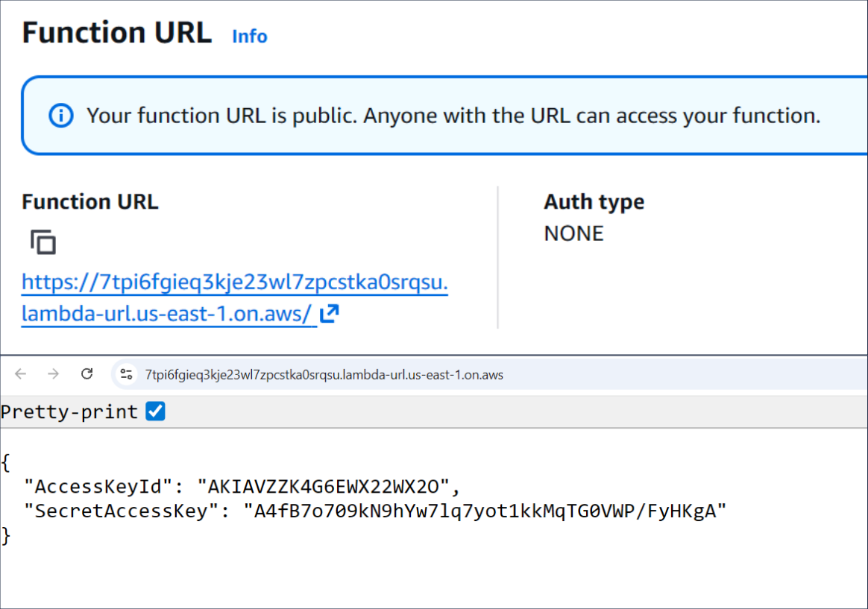Image resolution: width=868 pixels, height=609 pixels.
Task: Click the browser forward arrow
Action: click(x=53, y=374)
